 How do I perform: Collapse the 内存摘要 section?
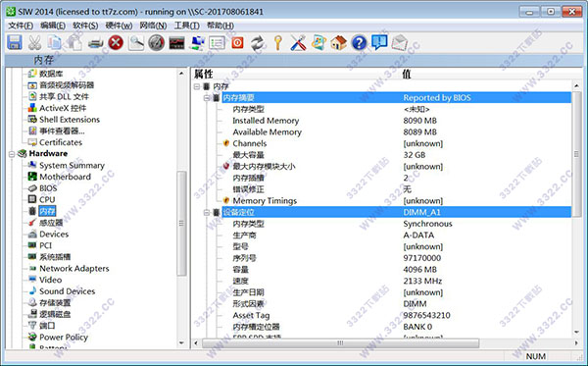[206, 98]
